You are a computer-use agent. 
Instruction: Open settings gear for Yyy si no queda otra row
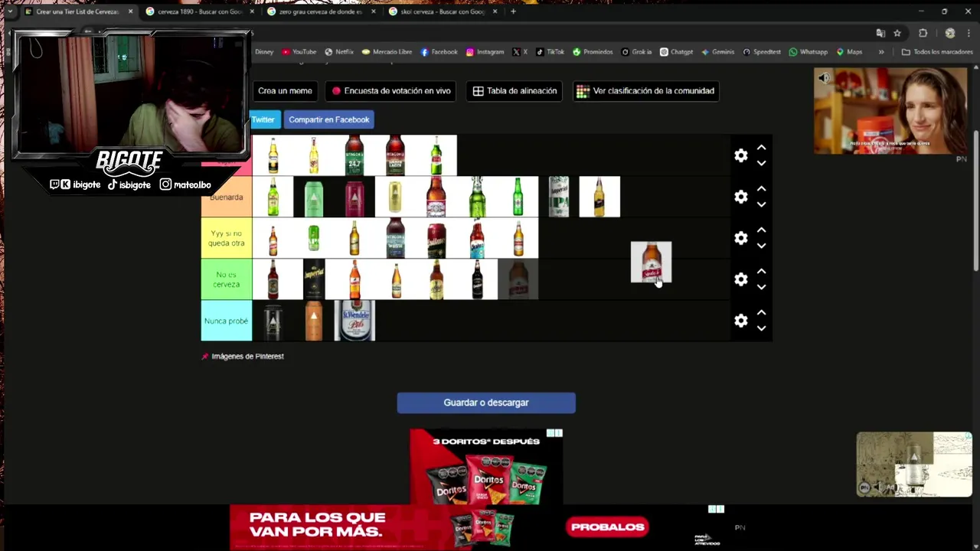pos(740,238)
